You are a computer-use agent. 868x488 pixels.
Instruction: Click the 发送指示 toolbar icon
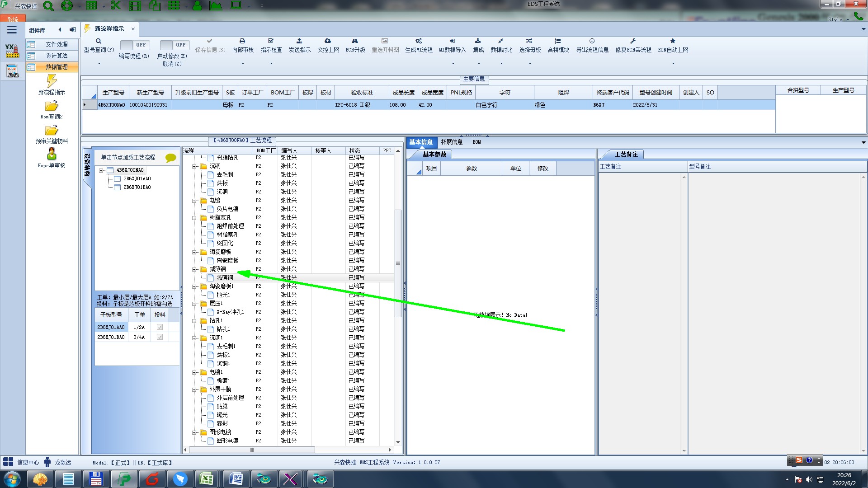coord(299,41)
